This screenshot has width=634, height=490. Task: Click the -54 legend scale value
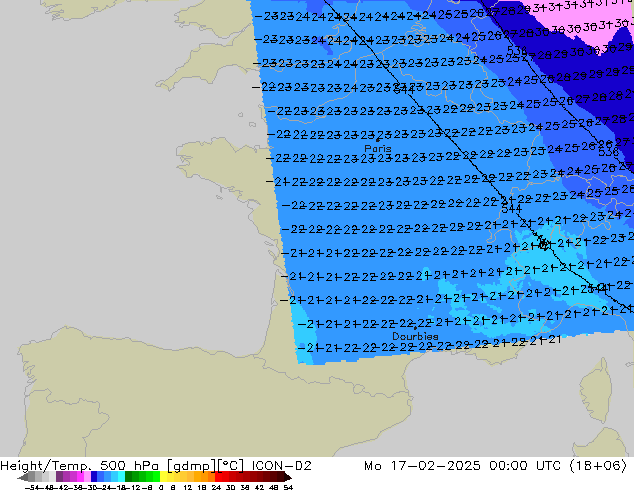click(32, 487)
